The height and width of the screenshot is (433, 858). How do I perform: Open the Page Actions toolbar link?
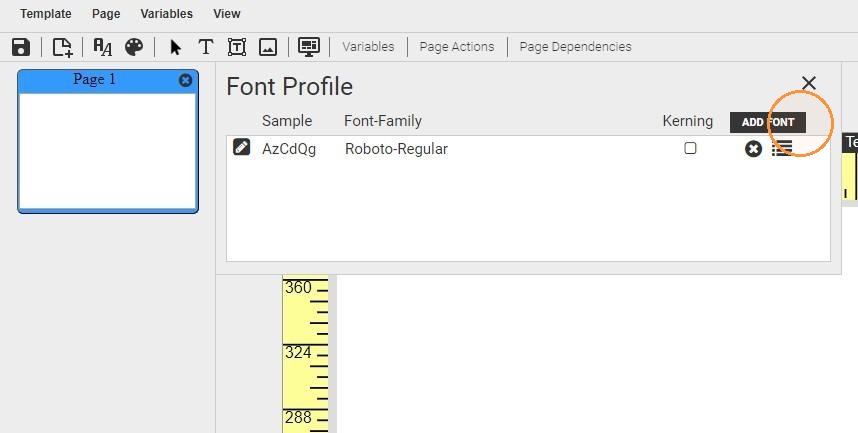(457, 47)
